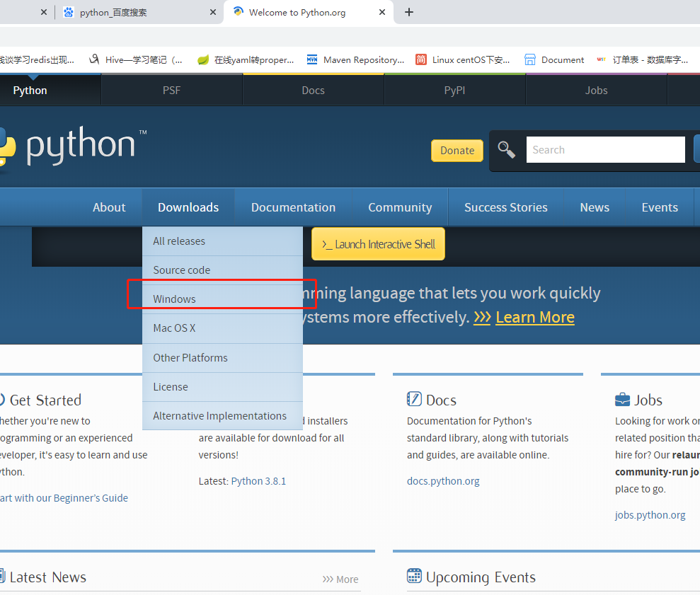Select License in Downloads menu
Image resolution: width=700 pixels, height=595 pixels.
[x=222, y=386]
